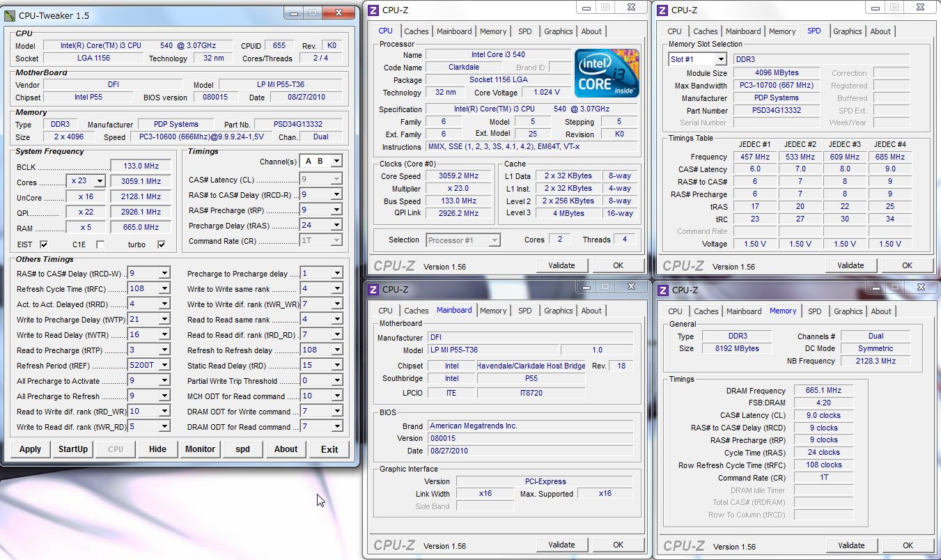Open Mainboard tab in the CPU-Z Memory window
The height and width of the screenshot is (560, 941).
(744, 311)
